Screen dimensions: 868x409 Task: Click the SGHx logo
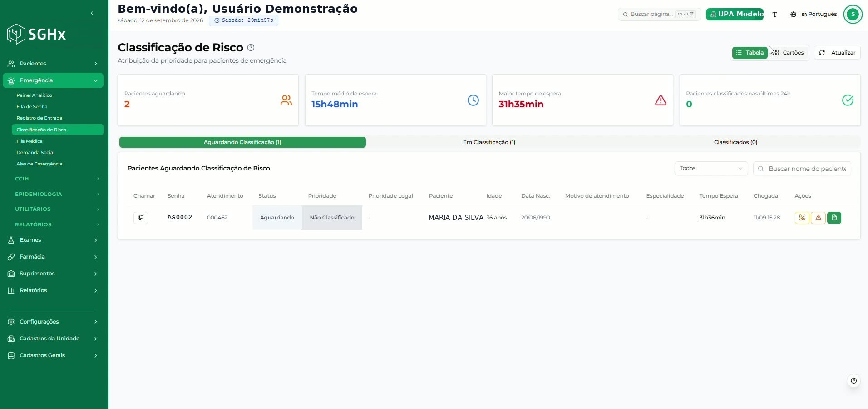pyautogui.click(x=37, y=34)
